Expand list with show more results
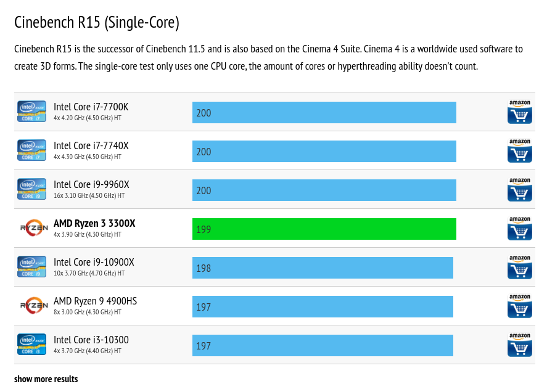The width and height of the screenshot is (547, 392). click(x=46, y=379)
